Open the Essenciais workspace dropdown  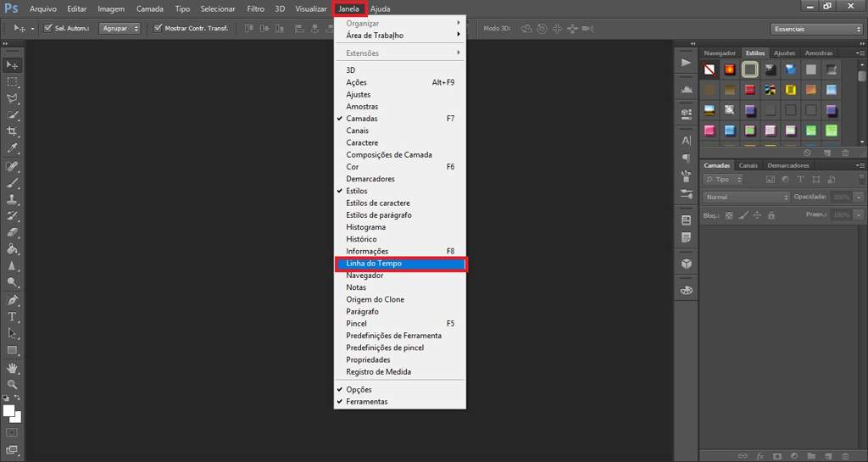click(816, 29)
